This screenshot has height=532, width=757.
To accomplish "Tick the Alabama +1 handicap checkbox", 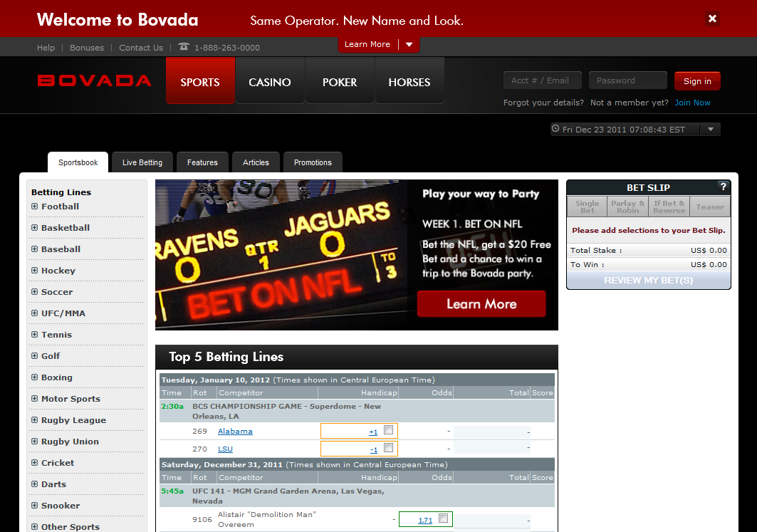I will (x=388, y=430).
